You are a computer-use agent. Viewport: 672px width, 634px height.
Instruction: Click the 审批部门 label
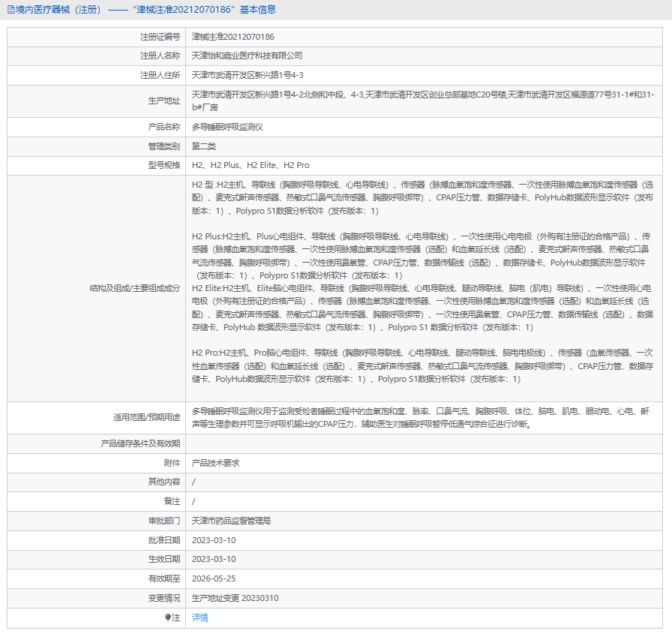tap(164, 521)
